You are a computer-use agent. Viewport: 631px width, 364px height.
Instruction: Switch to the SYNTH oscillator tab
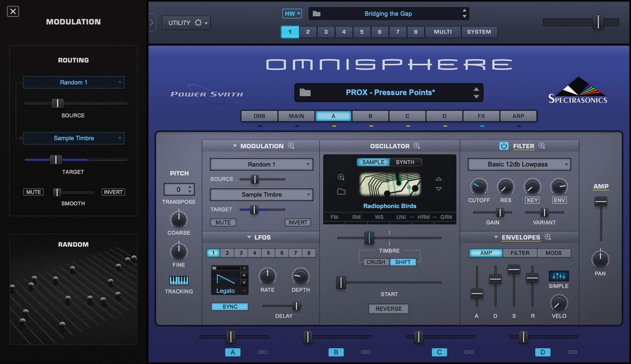click(x=405, y=162)
